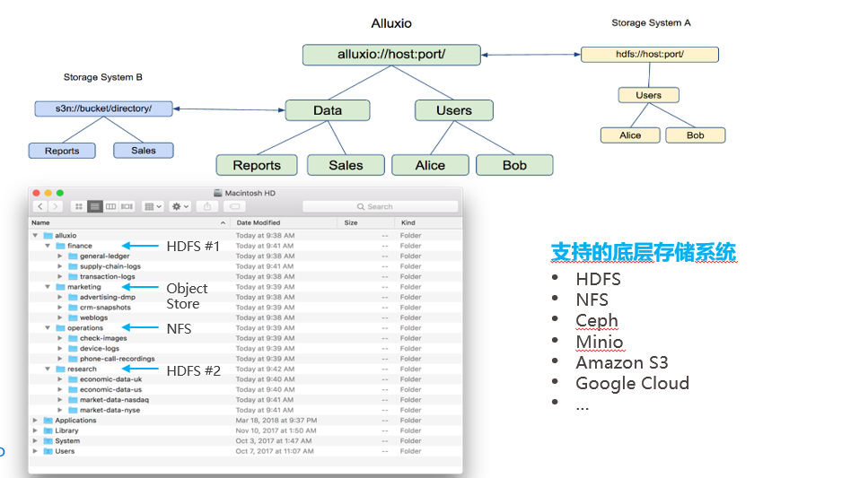Viewport: 868px width, 478px height.
Task: Click the alluxio folder icon
Action: point(48,235)
